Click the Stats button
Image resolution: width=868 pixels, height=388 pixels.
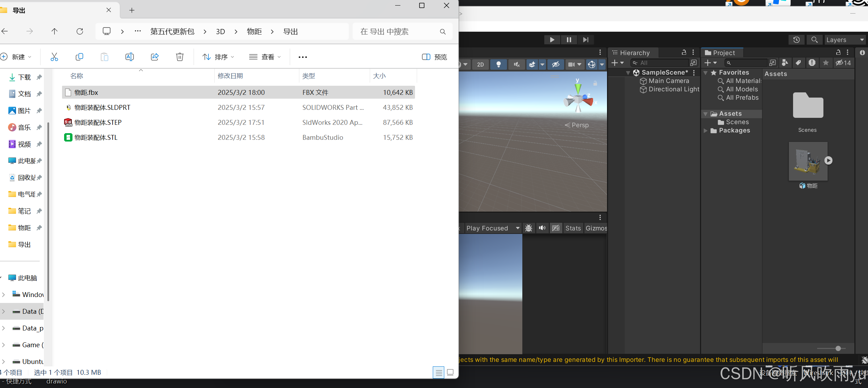point(573,228)
